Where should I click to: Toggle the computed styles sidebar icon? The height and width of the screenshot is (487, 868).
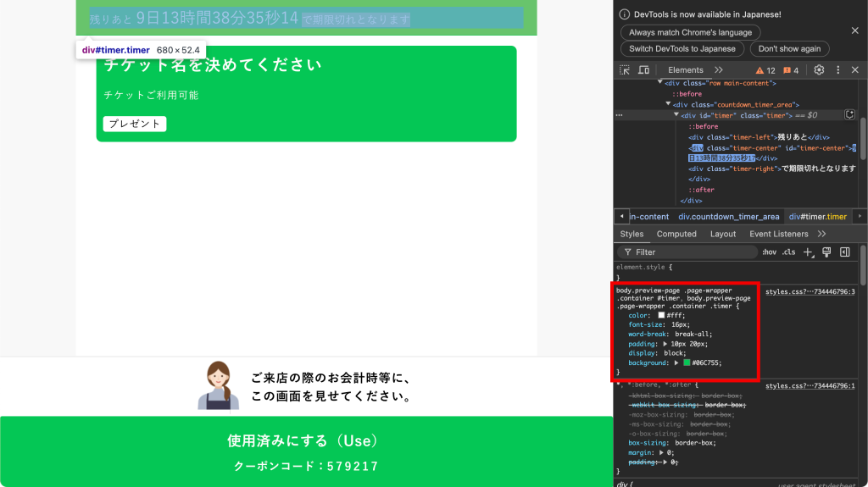pos(844,252)
